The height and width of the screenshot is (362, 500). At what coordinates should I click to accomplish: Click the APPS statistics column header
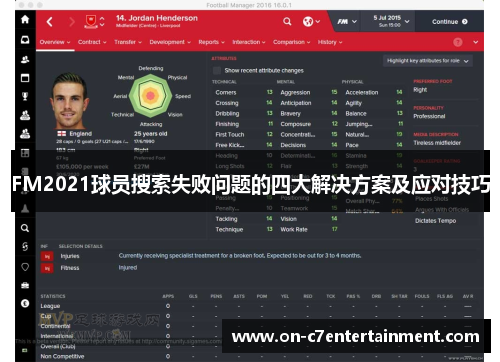click(168, 296)
